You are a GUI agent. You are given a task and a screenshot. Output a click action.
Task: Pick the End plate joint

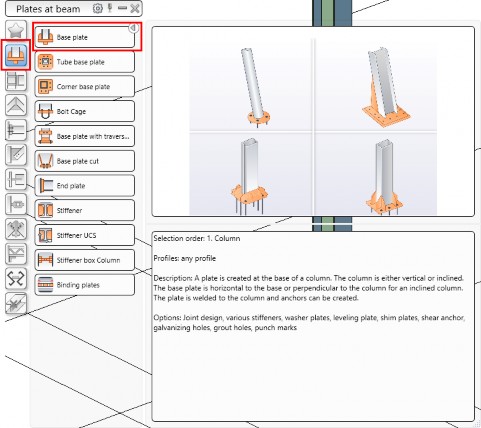(x=85, y=186)
